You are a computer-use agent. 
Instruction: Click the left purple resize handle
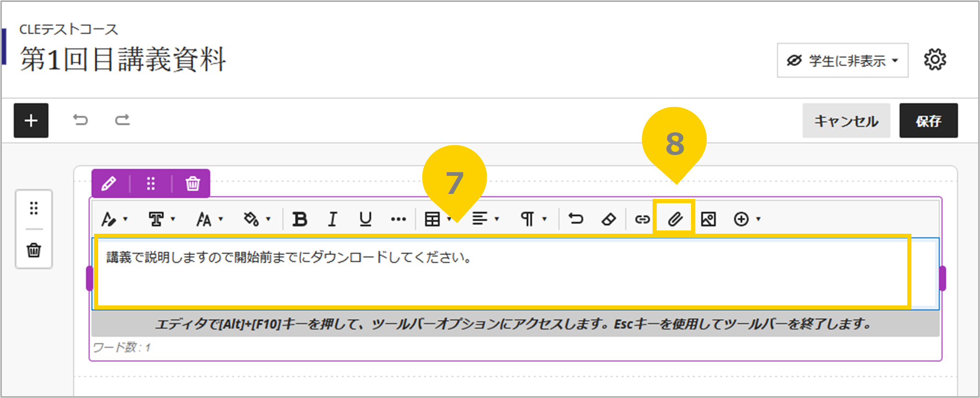90,278
